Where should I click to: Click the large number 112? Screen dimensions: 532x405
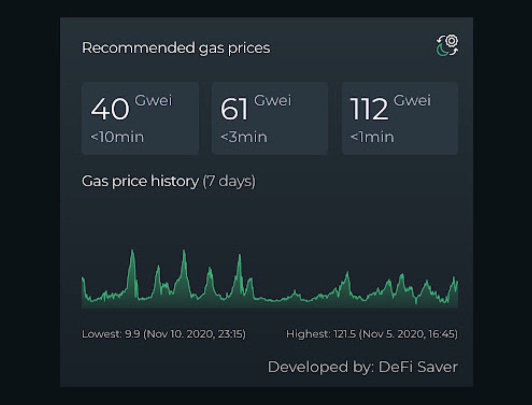pos(369,109)
